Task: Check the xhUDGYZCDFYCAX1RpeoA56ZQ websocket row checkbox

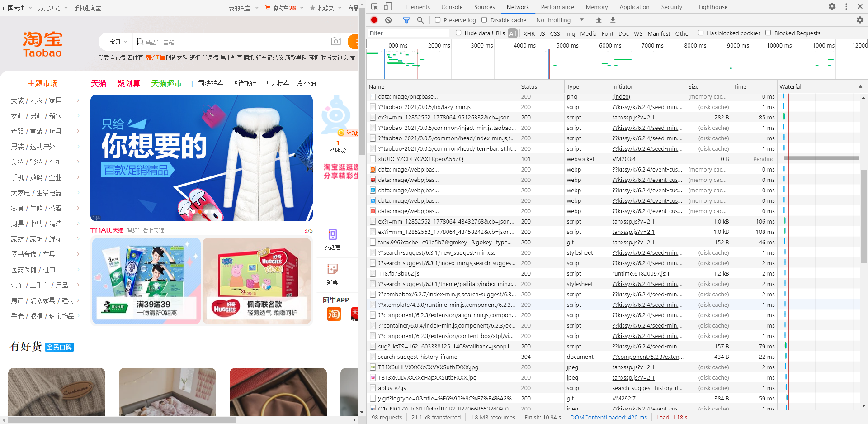Action: 373,159
